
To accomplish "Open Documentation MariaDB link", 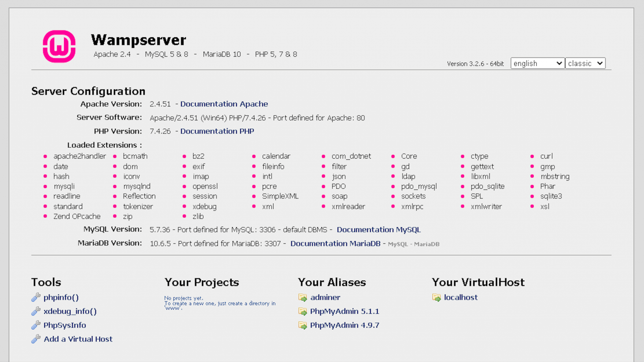I will click(x=335, y=244).
